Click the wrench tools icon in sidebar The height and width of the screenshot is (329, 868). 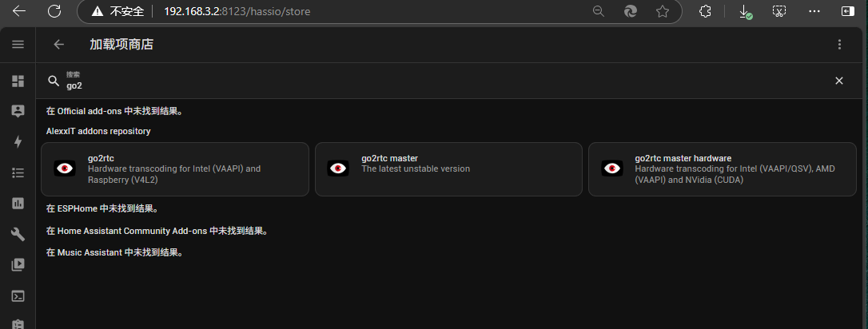click(x=18, y=234)
